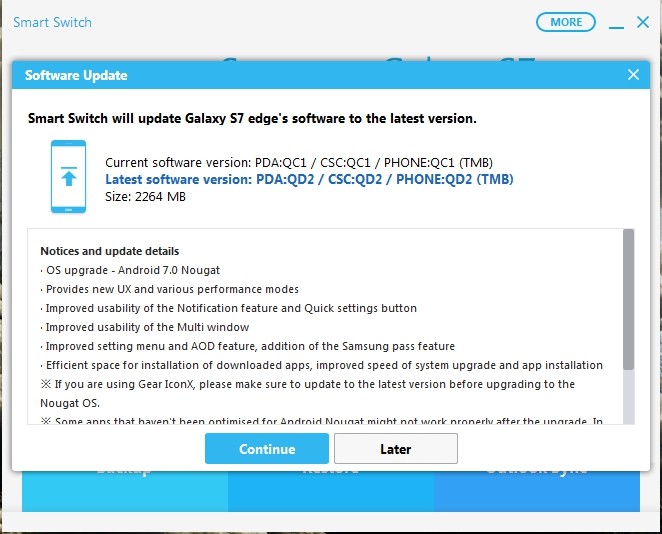662x534 pixels.
Task: Click the Backup tile behind the dialog
Action: [125, 491]
